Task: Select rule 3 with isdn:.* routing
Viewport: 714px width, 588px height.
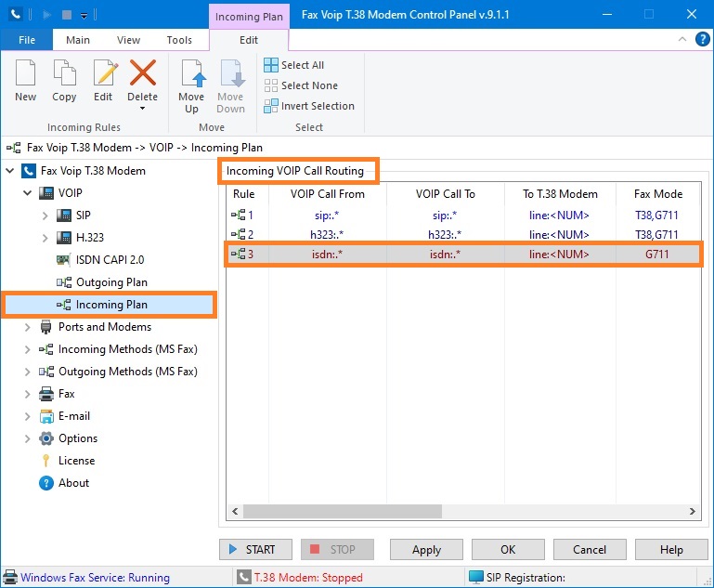Action: tap(463, 255)
